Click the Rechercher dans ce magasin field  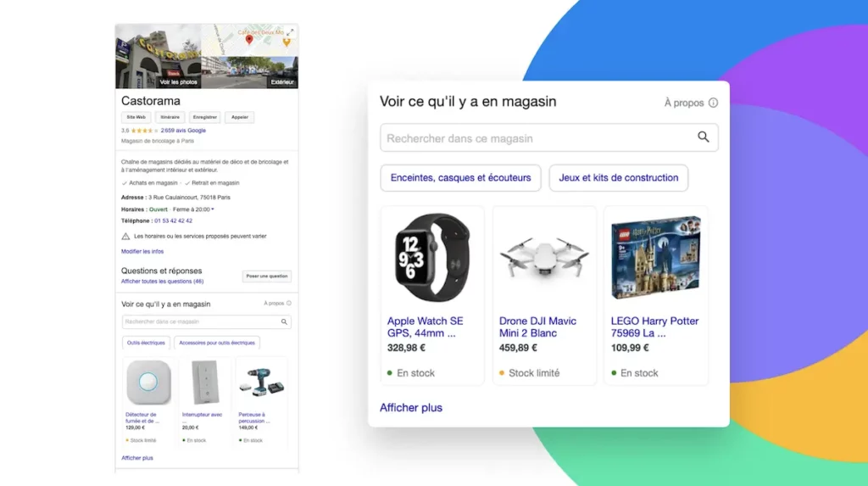pyautogui.click(x=549, y=137)
